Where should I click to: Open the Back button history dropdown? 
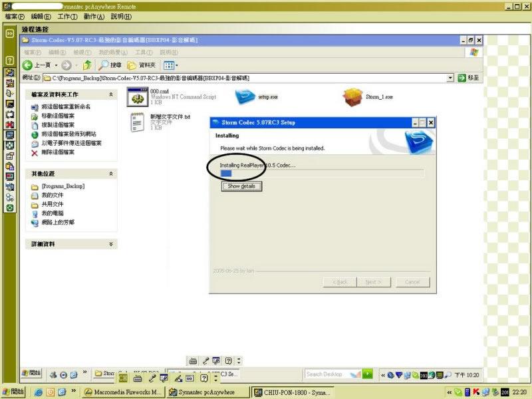click(56, 65)
